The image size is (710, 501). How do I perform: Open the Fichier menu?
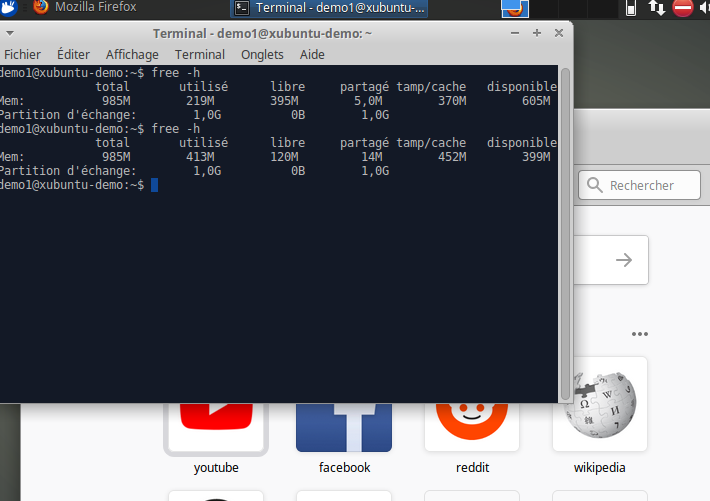22,54
